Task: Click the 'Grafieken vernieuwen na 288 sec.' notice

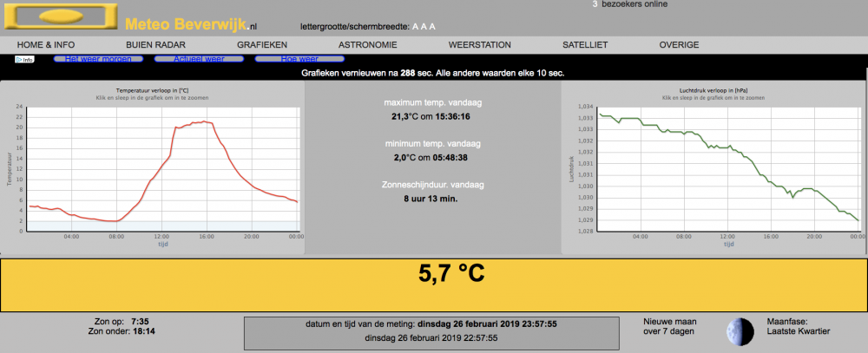Action: [433, 73]
